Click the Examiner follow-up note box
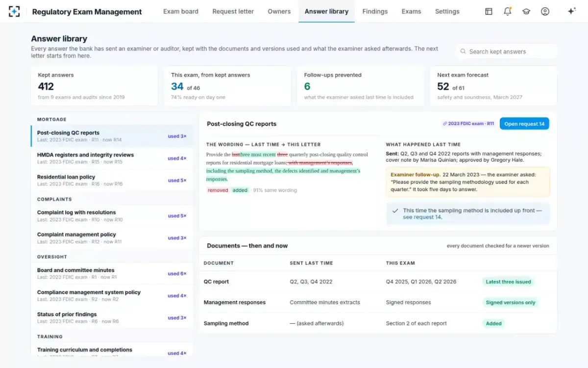Viewport: 588px width, 368px height. pyautogui.click(x=468, y=181)
